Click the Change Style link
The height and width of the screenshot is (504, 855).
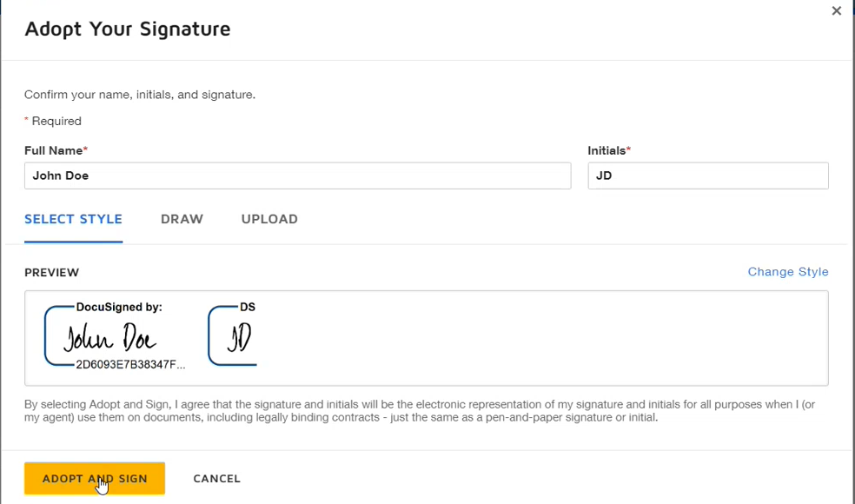coord(787,272)
